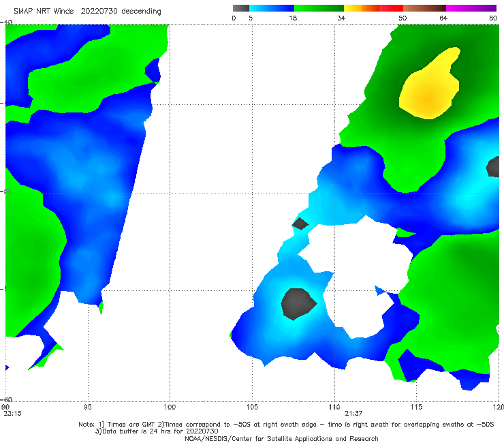Click the large dark gray patch near 107E
The height and width of the screenshot is (443, 504).
(x=298, y=304)
